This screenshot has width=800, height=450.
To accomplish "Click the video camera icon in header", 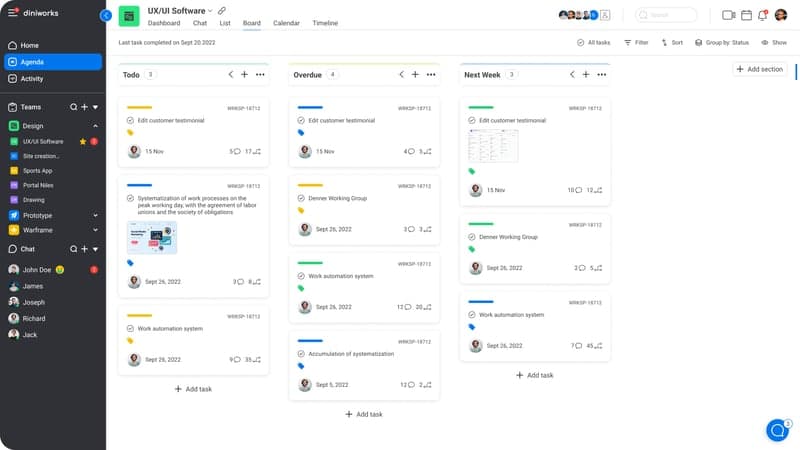I will [x=728, y=15].
